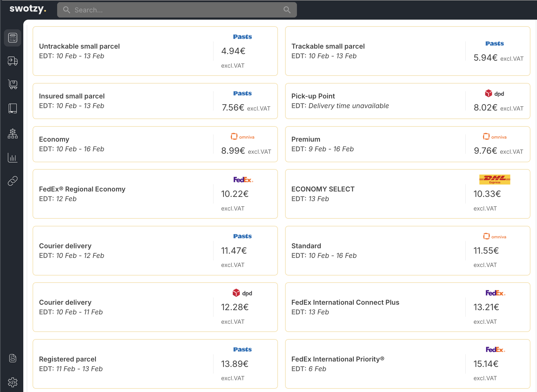Open the automation workflow sidebar icon
The width and height of the screenshot is (537, 392).
[x=13, y=133]
